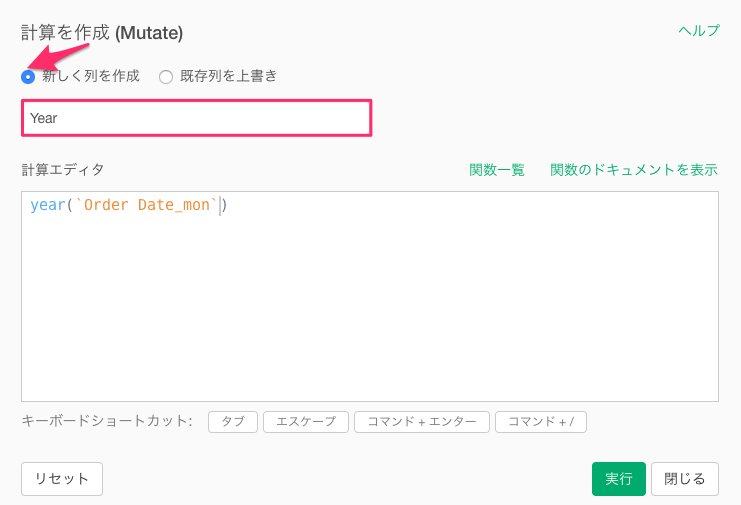Place cursor after closing parenthesis in formula
This screenshot has height=505, width=741.
(x=228, y=205)
